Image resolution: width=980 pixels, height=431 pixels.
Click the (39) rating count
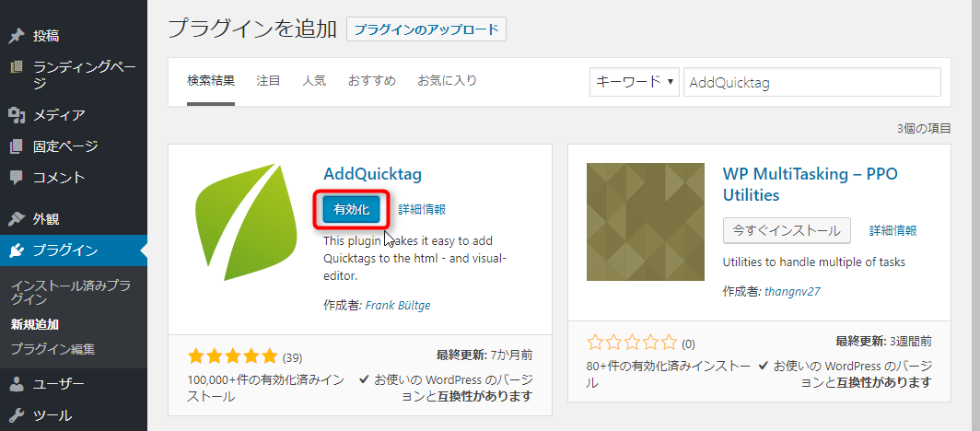click(x=293, y=358)
